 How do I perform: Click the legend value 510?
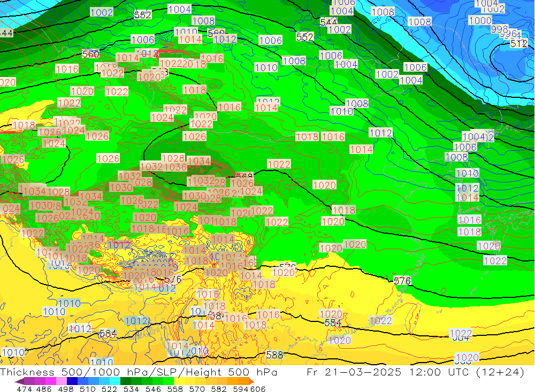(x=88, y=389)
